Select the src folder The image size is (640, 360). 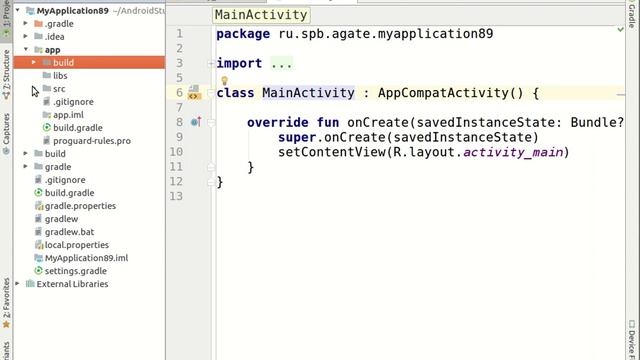point(59,89)
